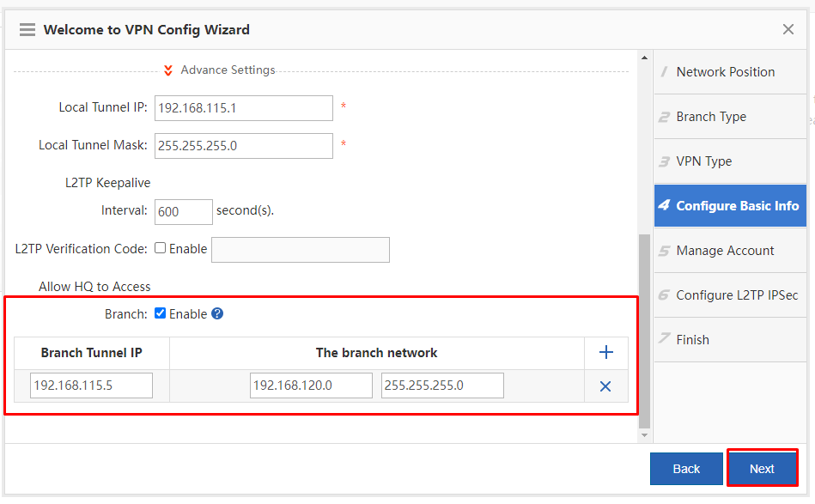The height and width of the screenshot is (504, 815).
Task: Add a new branch tunnel row
Action: point(606,352)
